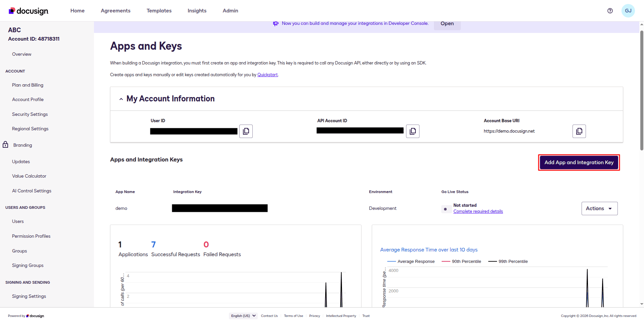The image size is (644, 324).
Task: Click the Failed Requests count 0
Action: pyautogui.click(x=206, y=244)
